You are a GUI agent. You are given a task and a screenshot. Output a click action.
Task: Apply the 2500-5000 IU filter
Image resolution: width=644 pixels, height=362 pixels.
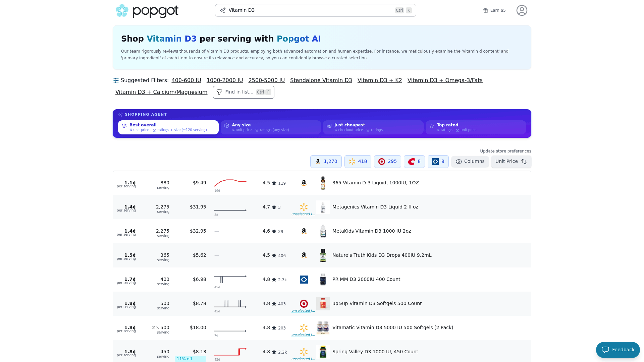tap(266, 80)
